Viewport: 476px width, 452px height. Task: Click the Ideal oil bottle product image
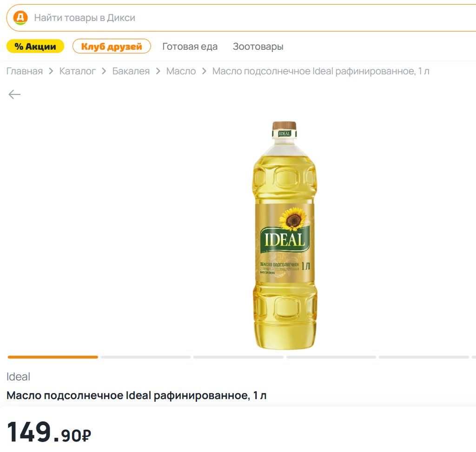click(x=284, y=235)
